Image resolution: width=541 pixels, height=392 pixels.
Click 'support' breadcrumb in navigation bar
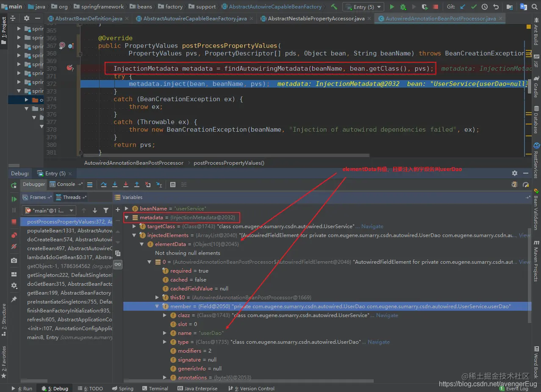(202, 7)
